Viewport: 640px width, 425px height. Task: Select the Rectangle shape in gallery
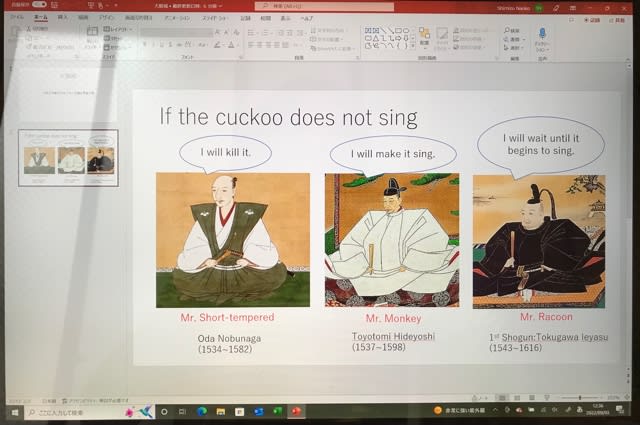pos(399,31)
